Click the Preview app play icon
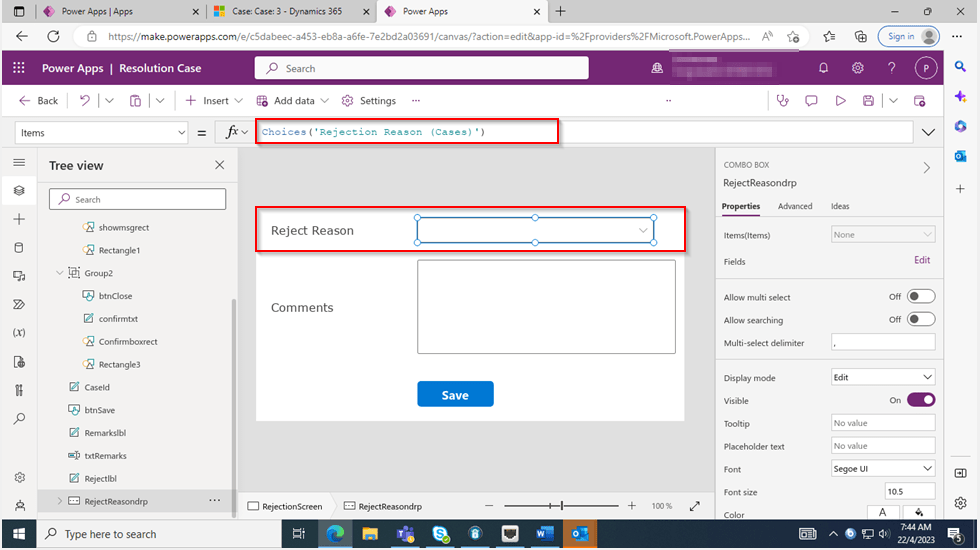The width and height of the screenshot is (980, 550). point(840,101)
